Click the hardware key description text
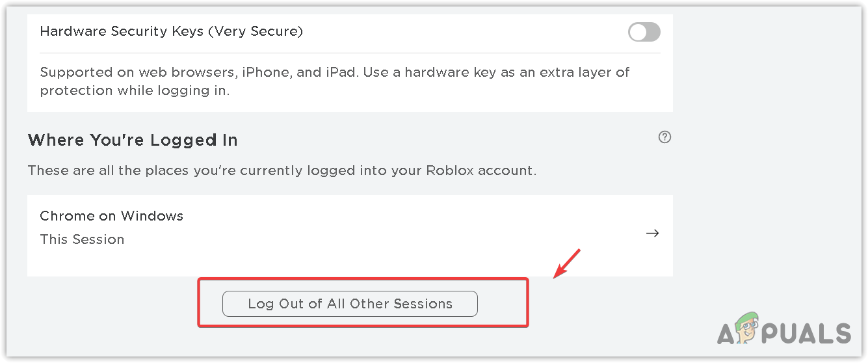Screen dimensions: 868x363 (x=334, y=81)
